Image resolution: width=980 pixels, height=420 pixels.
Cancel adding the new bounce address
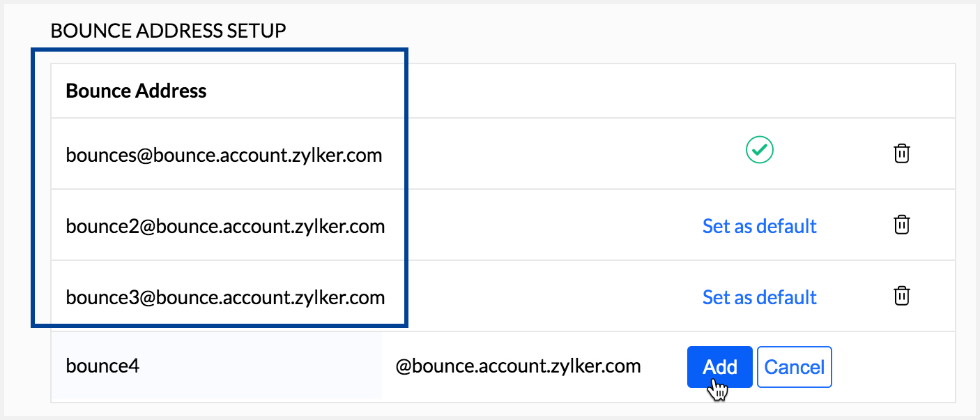click(794, 367)
